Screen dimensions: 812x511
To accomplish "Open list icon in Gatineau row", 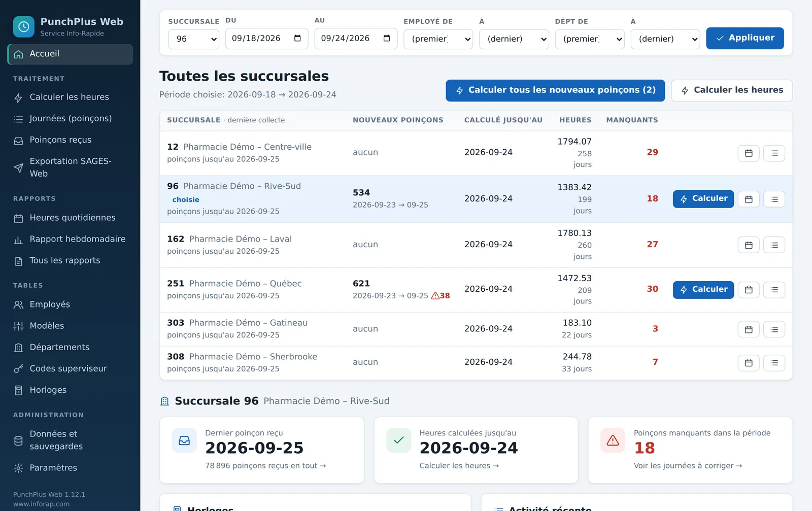I will click(774, 329).
